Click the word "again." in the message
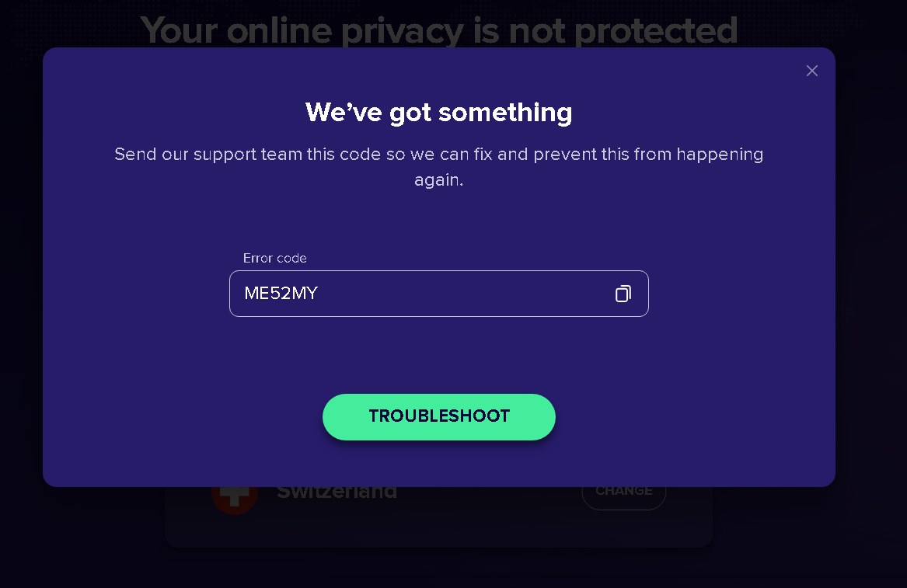This screenshot has width=907, height=588. [x=438, y=180]
